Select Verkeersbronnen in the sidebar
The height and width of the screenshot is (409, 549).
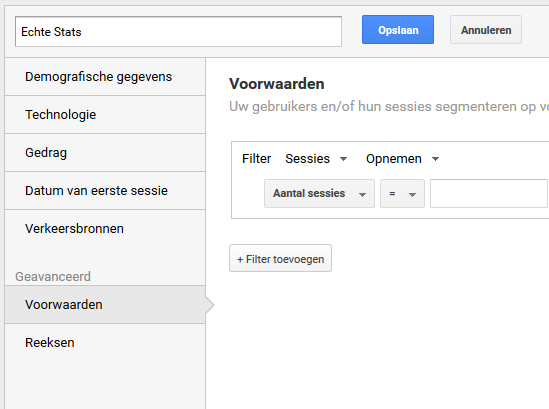coord(105,229)
